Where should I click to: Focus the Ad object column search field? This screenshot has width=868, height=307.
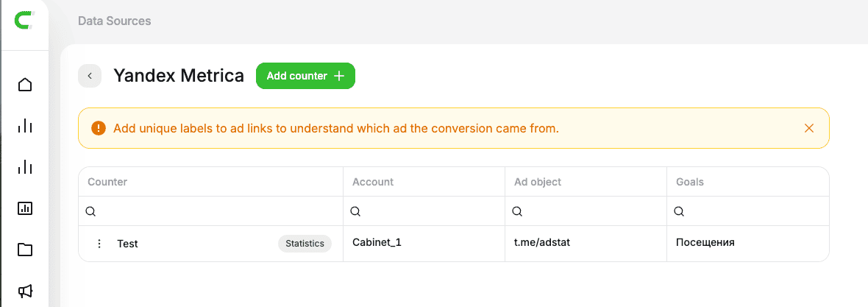(x=586, y=211)
